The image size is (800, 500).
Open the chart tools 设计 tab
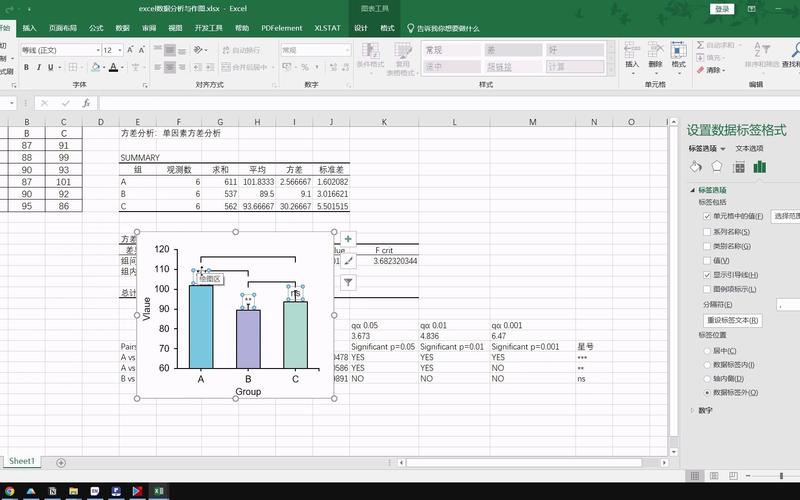[x=361, y=28]
